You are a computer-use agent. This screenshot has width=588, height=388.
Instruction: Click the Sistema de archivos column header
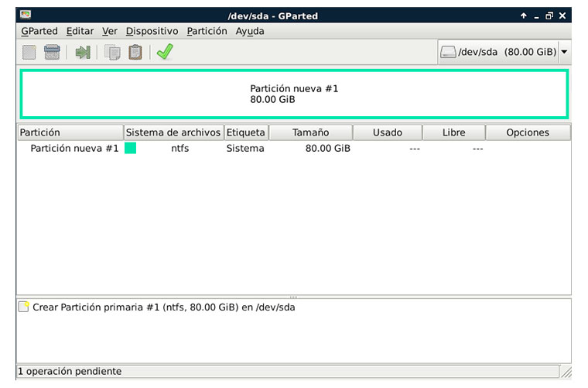[x=173, y=132]
